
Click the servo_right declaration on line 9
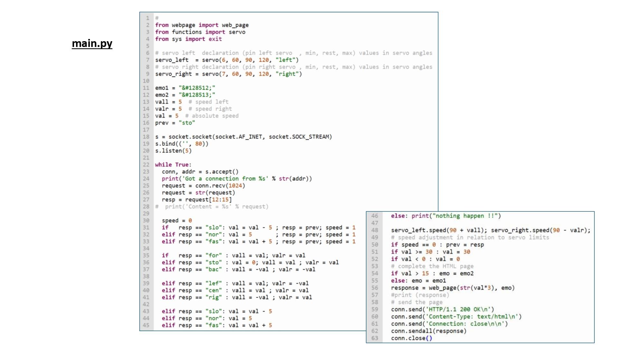click(229, 74)
